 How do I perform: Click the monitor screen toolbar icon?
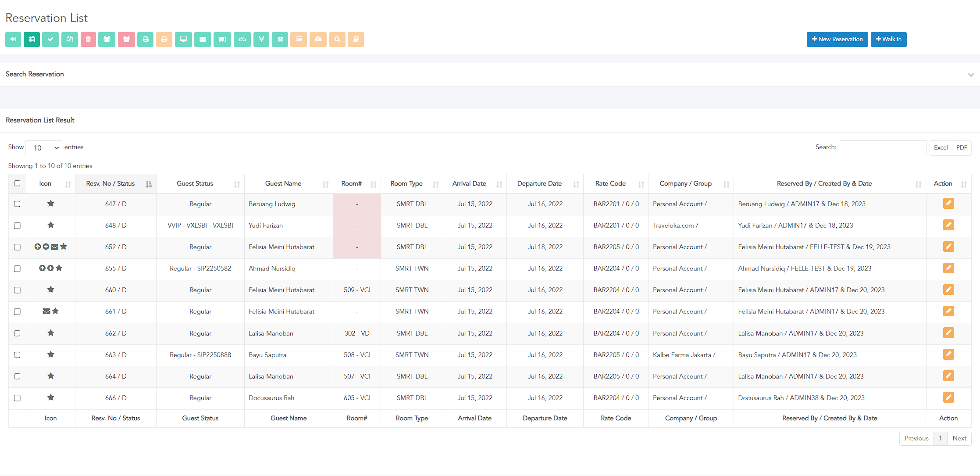(183, 39)
